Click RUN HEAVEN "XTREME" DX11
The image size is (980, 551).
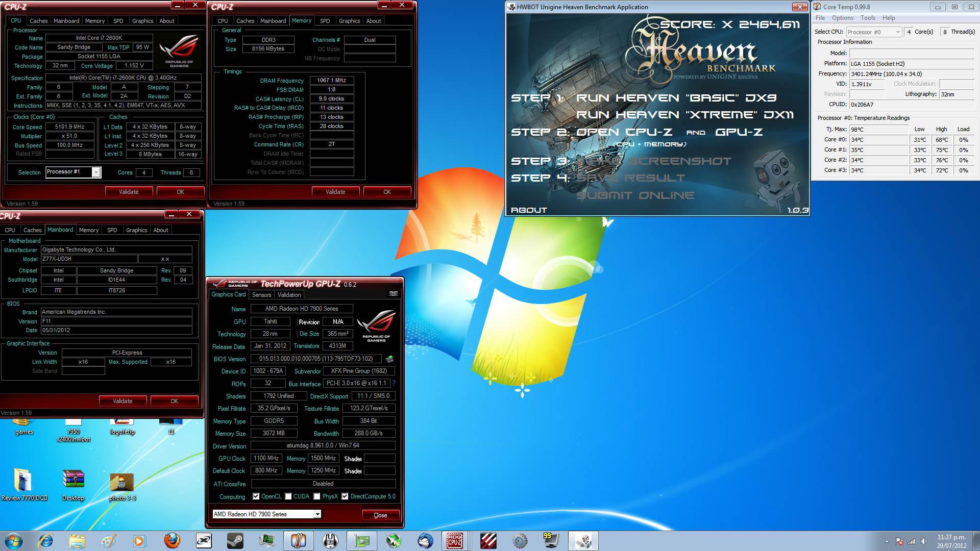click(685, 115)
